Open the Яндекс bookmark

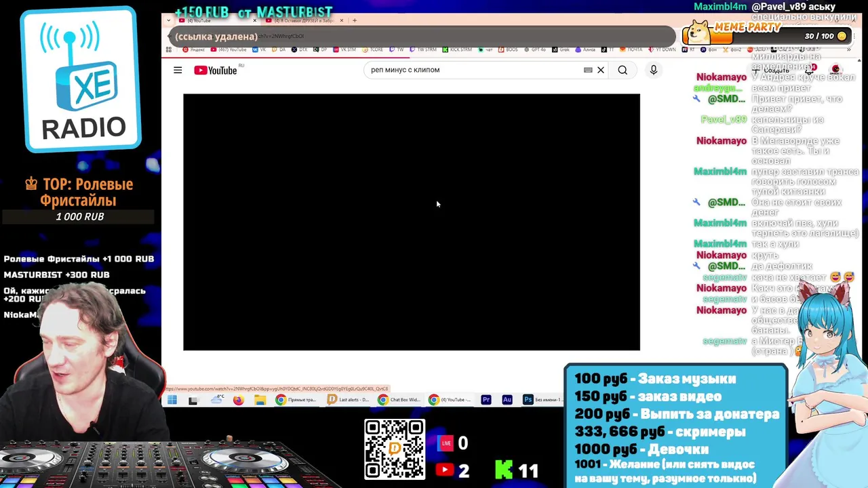click(x=194, y=49)
